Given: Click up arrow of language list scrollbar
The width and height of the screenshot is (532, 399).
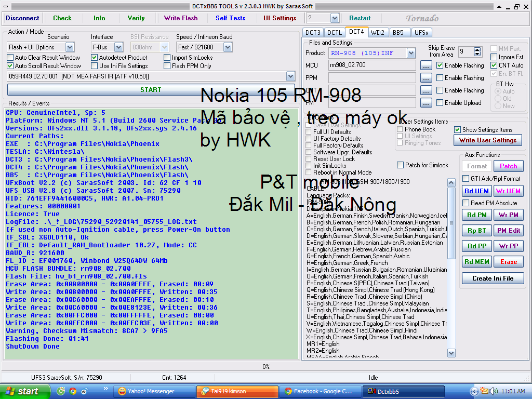Looking at the screenshot, I should 451,182.
